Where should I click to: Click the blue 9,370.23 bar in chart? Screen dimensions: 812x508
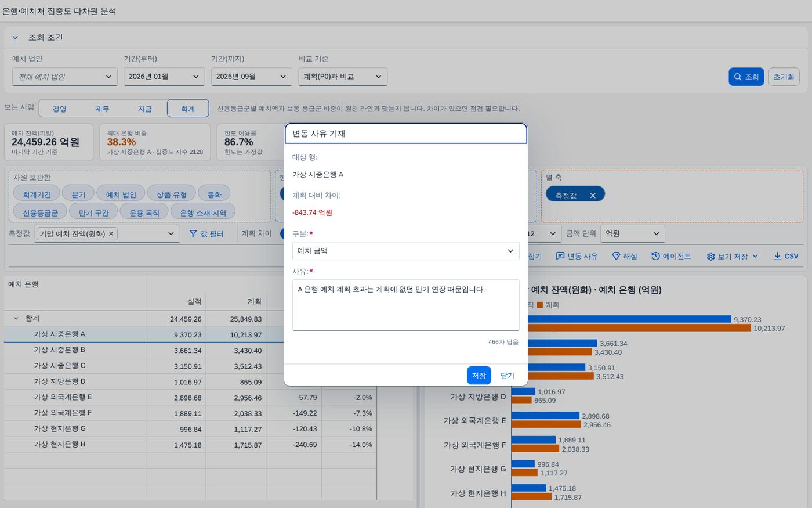pos(621,319)
